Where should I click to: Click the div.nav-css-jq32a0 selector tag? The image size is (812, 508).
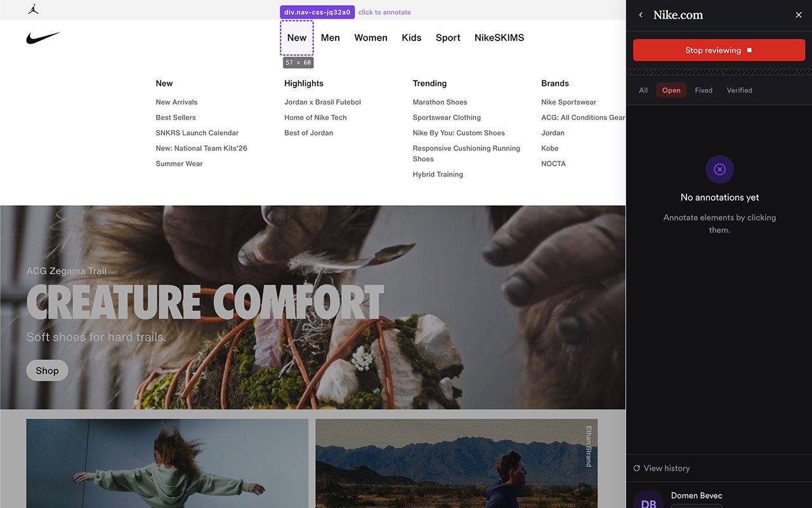(x=317, y=12)
